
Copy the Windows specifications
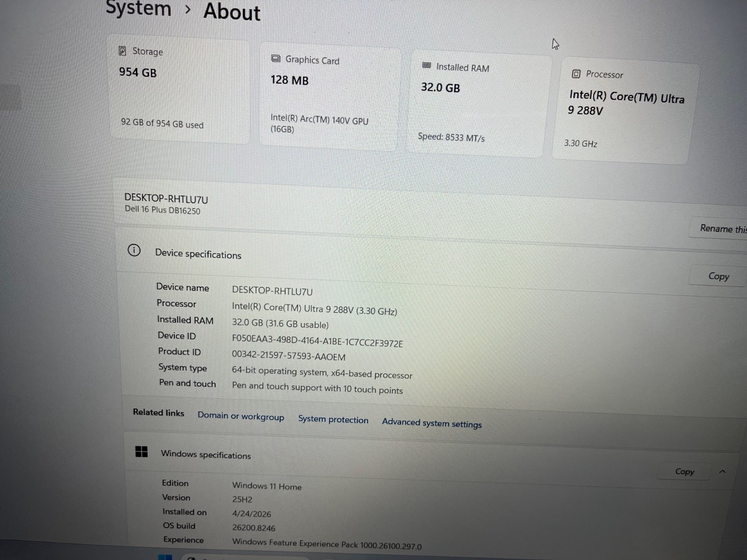684,471
